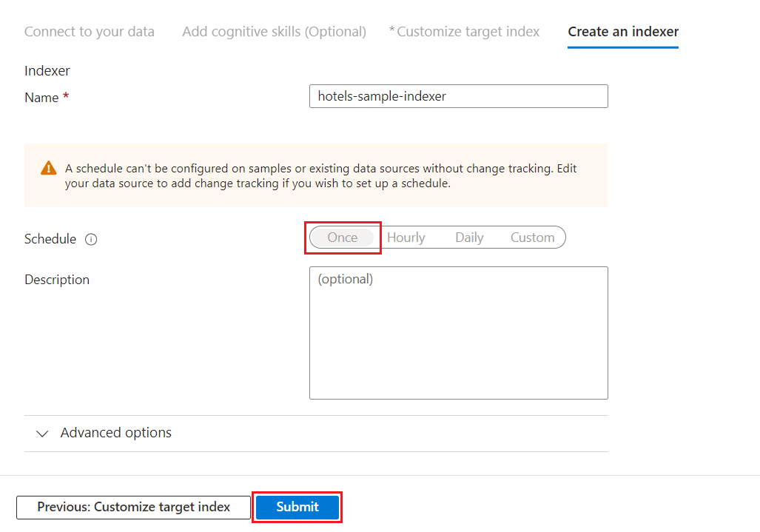The width and height of the screenshot is (760, 532).
Task: Select the Create an indexer tab
Action: coord(623,32)
